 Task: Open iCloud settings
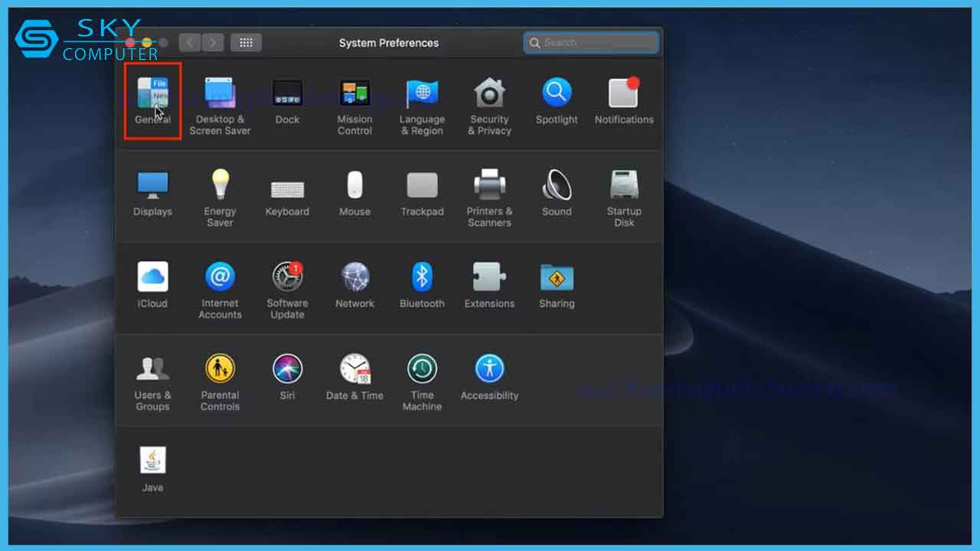coord(152,285)
